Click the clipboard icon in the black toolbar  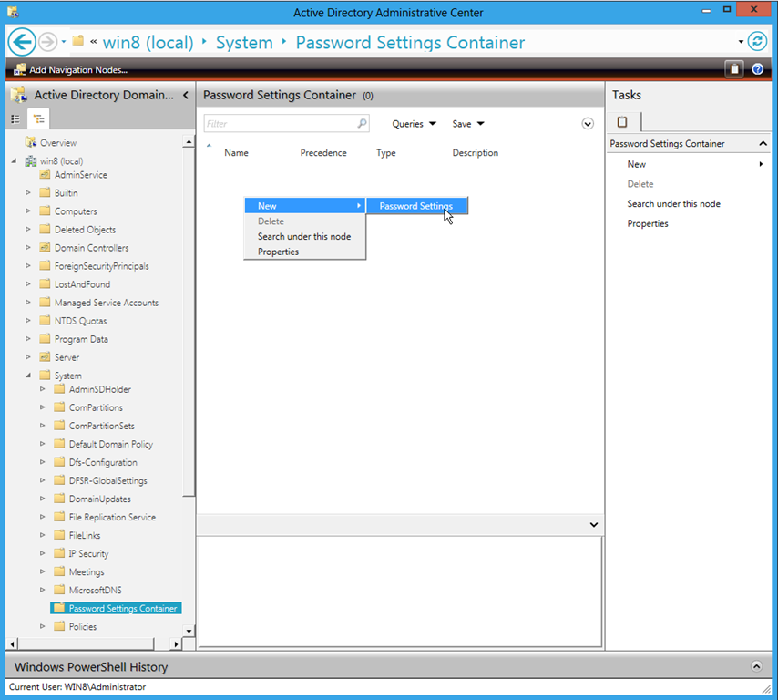point(734,69)
